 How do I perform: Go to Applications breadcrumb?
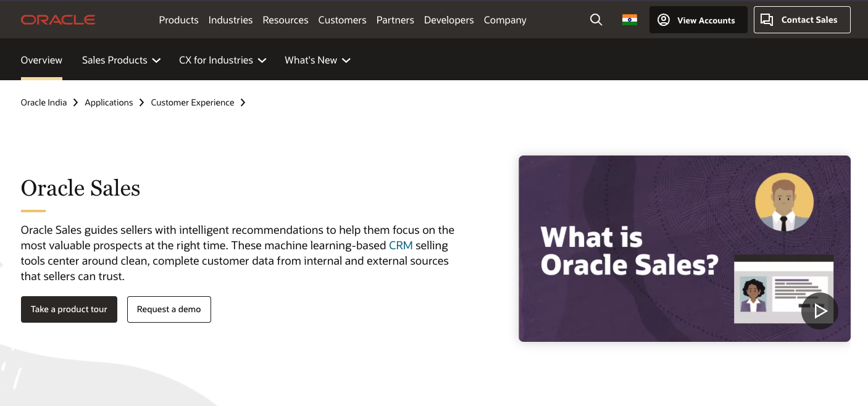click(x=109, y=102)
